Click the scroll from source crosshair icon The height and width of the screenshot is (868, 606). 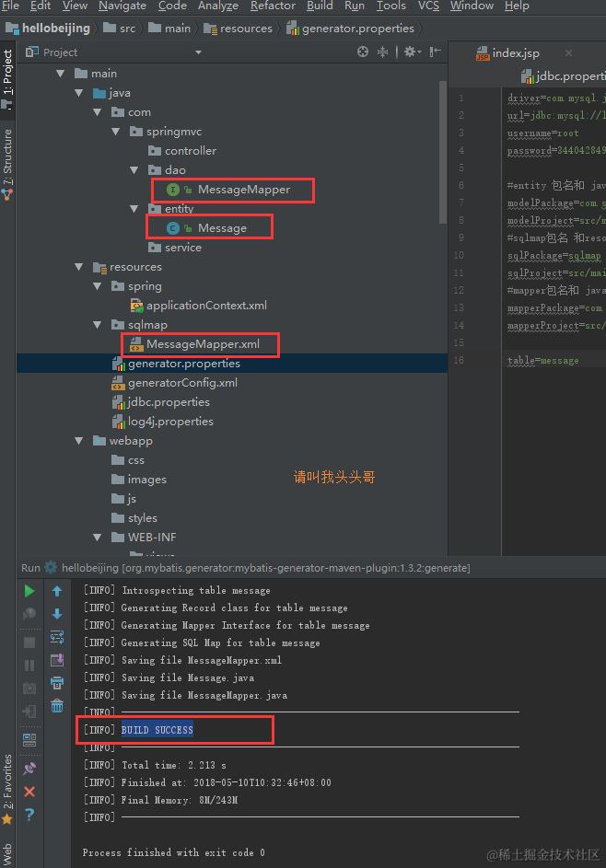click(363, 52)
